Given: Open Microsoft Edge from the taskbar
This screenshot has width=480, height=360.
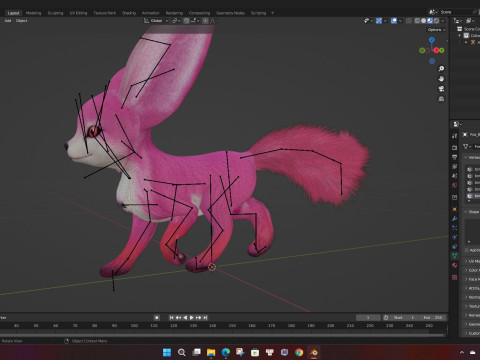Looking at the screenshot, I should [226, 352].
